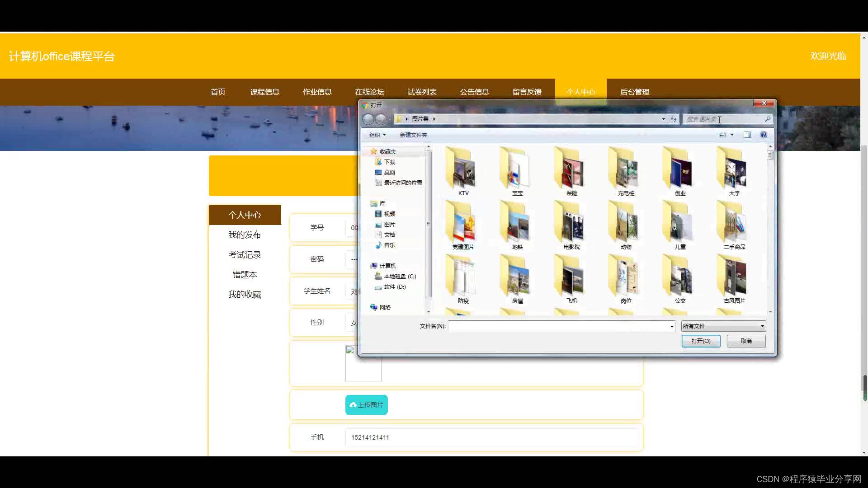Open the 文件名 history dropdown arrow

(672, 326)
